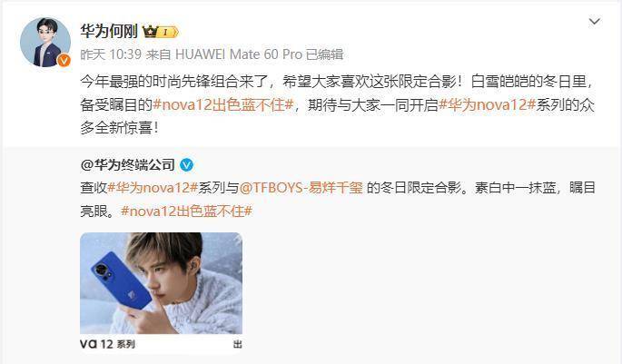Open #nova12出色蓝不住# hashtag in main post
Screen dimensions: 622x364
[x=223, y=104]
